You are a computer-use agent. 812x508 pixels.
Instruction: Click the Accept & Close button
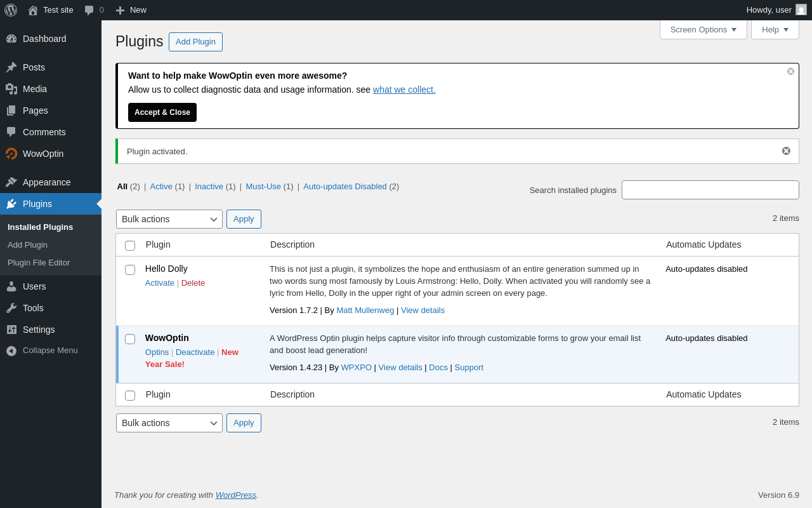162,112
